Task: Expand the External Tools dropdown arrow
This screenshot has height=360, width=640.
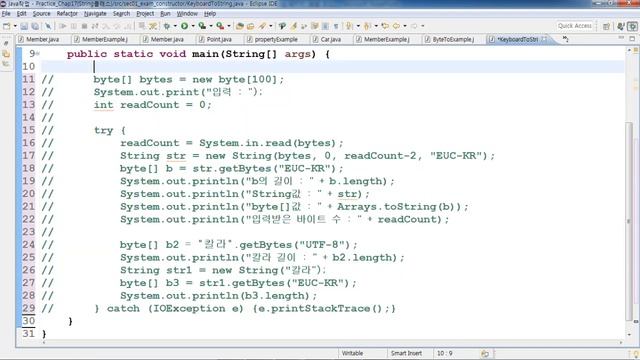Action: click(229, 26)
